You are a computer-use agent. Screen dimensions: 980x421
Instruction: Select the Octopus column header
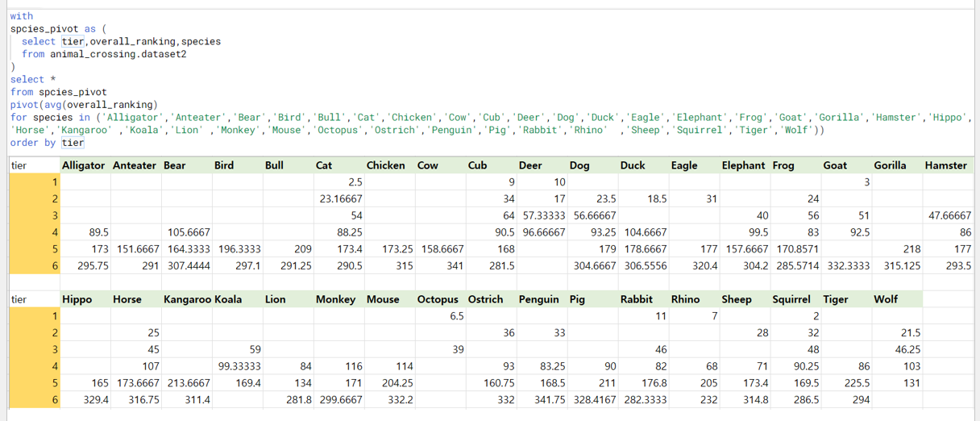438,299
